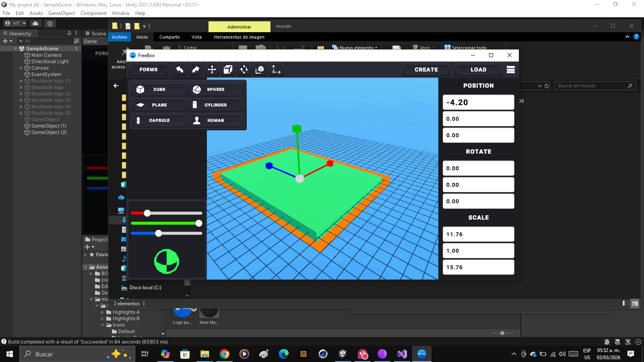The height and width of the screenshot is (362, 644).
Task: Select Main Camera in Hierarchy
Action: (x=46, y=55)
